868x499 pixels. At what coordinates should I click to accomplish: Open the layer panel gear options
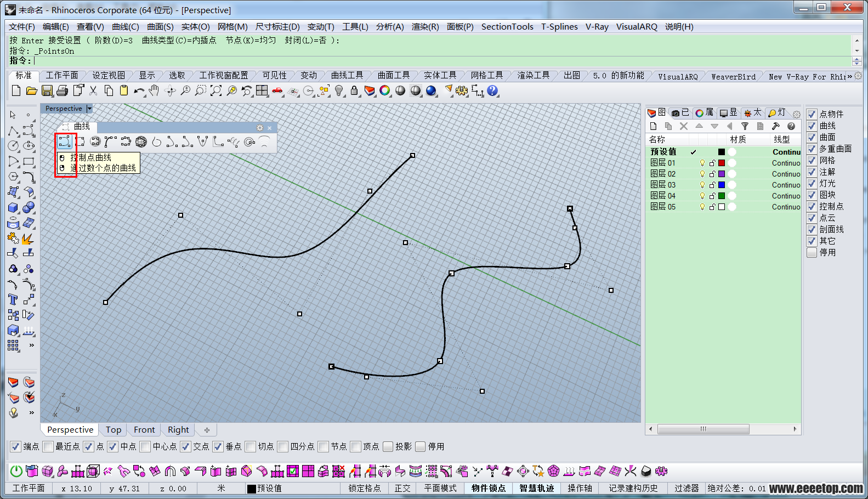[797, 114]
